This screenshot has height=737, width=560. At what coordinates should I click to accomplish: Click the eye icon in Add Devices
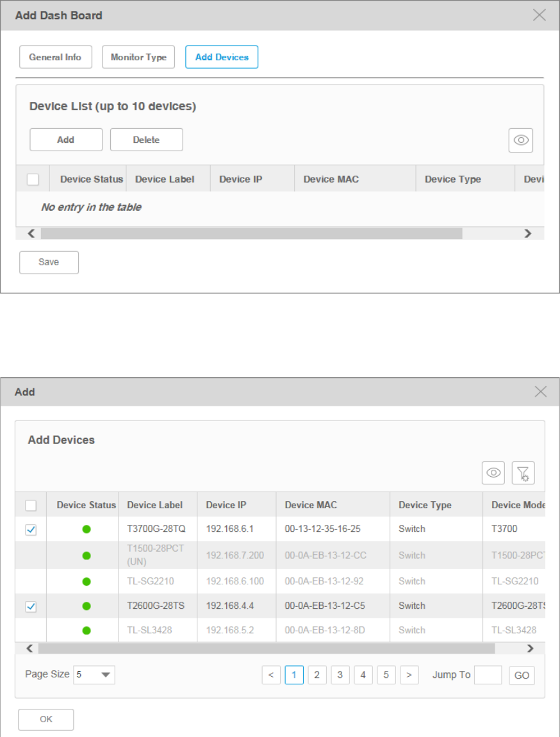click(493, 473)
